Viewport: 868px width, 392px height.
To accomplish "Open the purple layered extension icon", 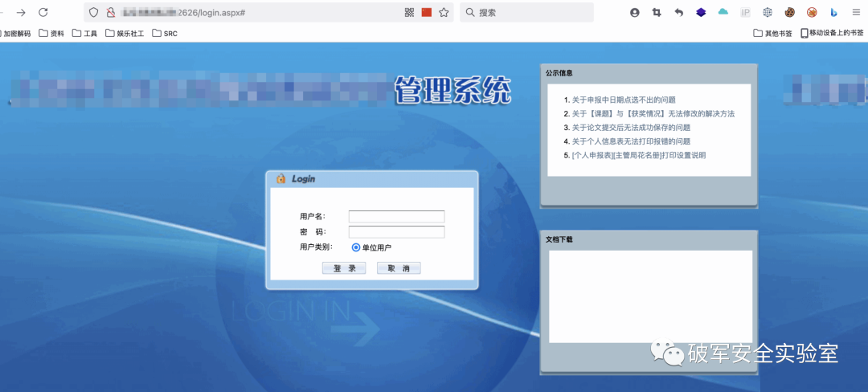I will pos(701,13).
